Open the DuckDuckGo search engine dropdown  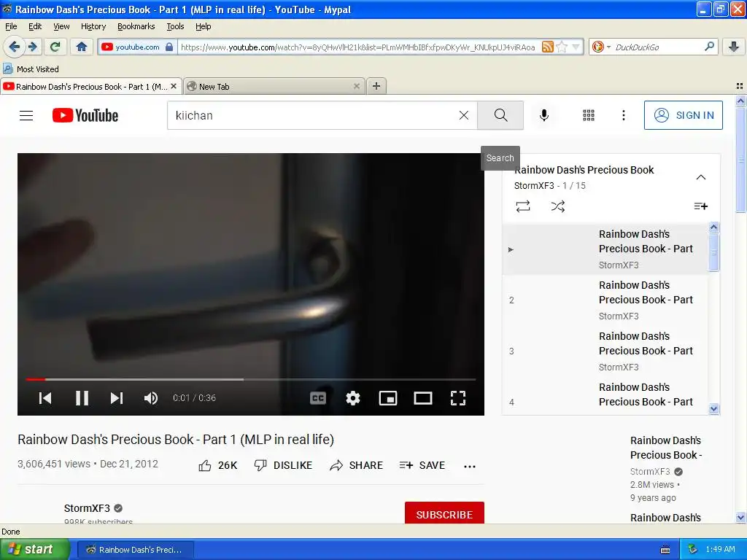pos(601,47)
